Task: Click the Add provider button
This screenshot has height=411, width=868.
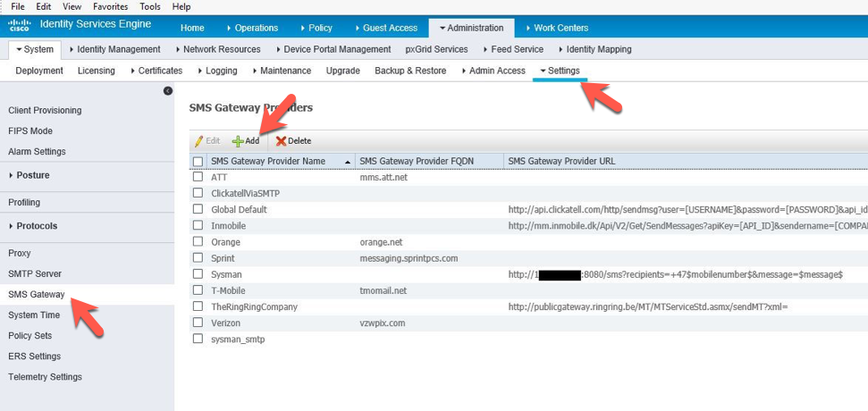Action: pyautogui.click(x=246, y=141)
